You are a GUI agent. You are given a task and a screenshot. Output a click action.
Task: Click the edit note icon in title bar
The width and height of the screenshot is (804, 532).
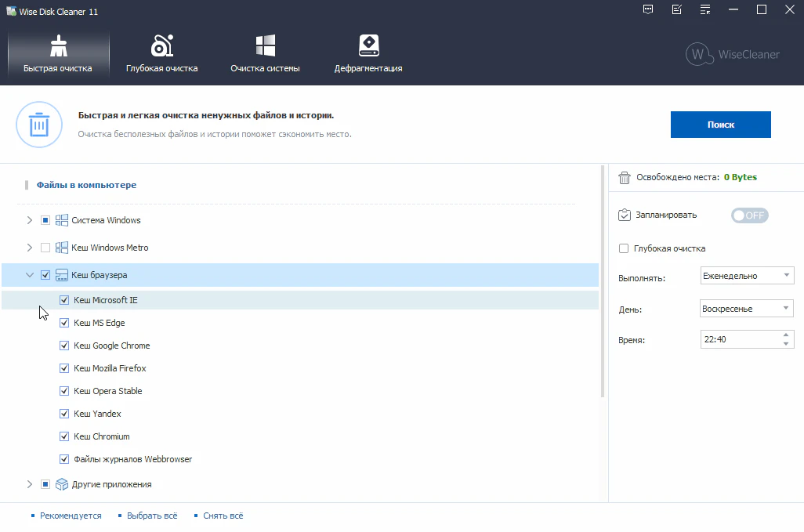point(677,10)
